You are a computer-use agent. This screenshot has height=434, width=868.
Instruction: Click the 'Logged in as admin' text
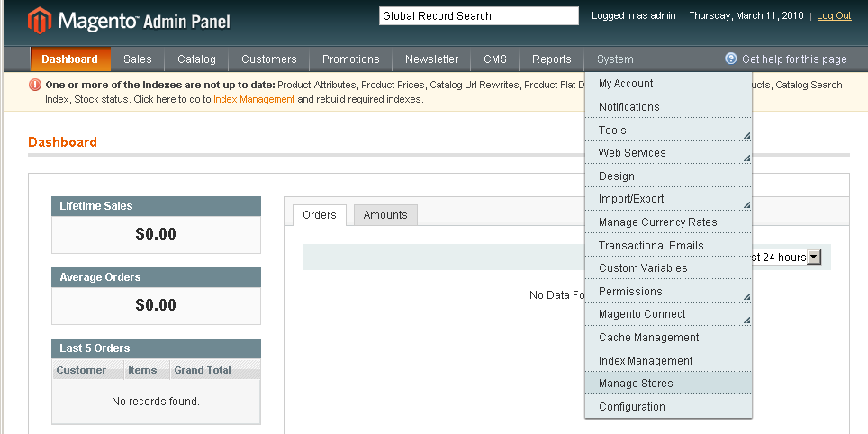tap(633, 15)
